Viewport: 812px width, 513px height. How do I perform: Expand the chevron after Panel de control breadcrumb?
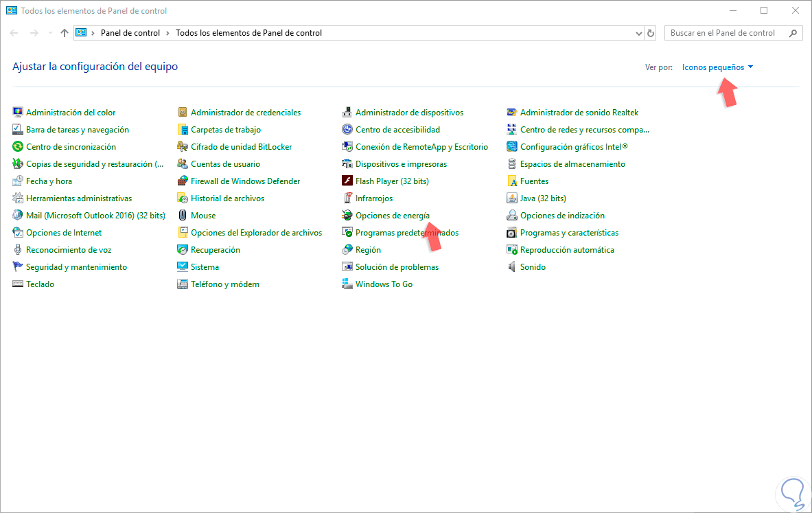click(x=168, y=33)
